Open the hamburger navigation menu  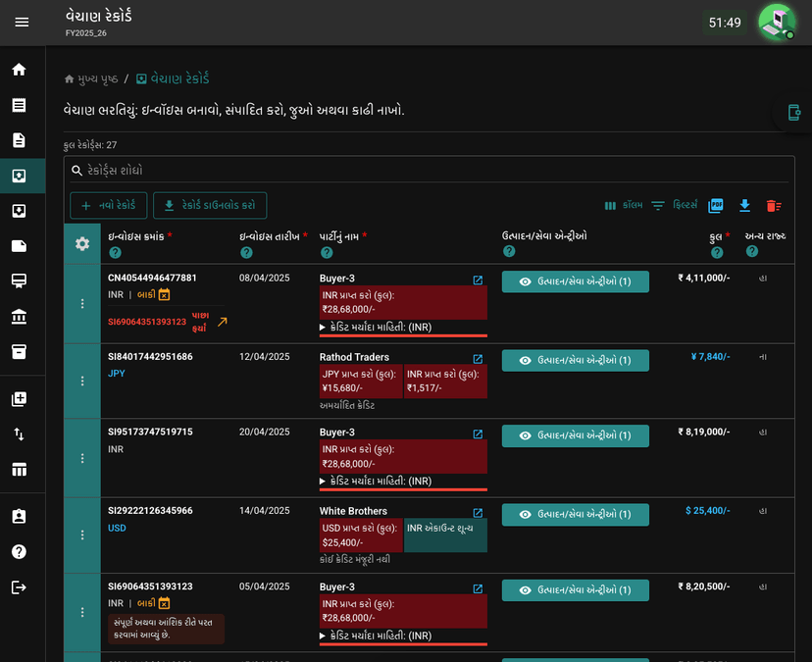pos(22,23)
